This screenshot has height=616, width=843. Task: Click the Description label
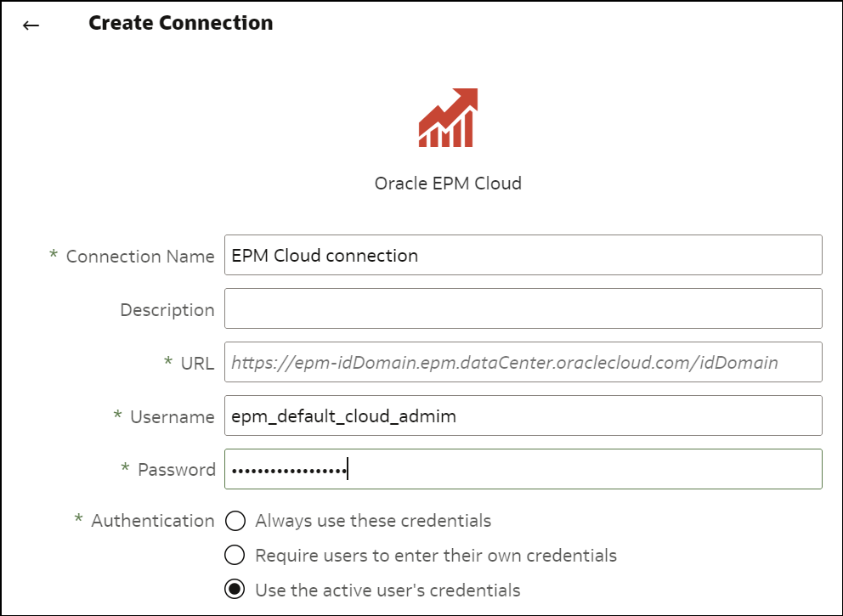(x=167, y=310)
